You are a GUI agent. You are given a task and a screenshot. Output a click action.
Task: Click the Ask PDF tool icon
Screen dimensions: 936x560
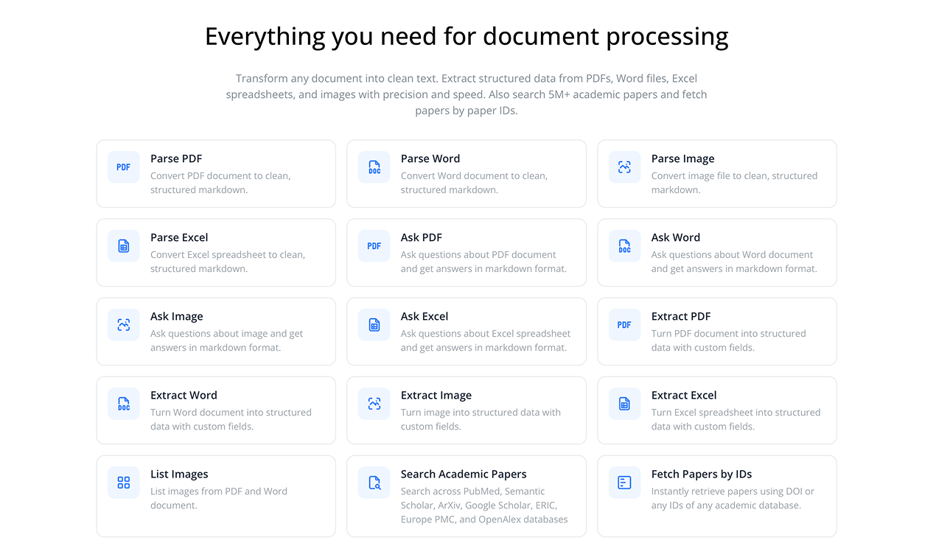tap(374, 246)
